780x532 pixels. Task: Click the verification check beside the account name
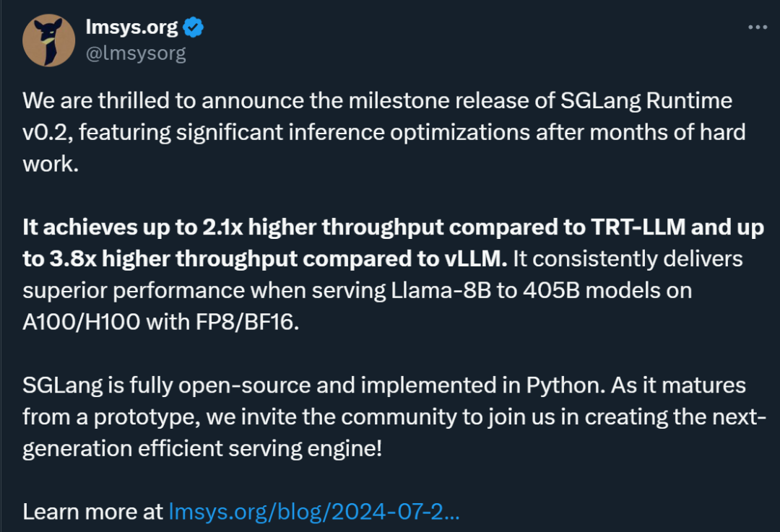pyautogui.click(x=191, y=26)
